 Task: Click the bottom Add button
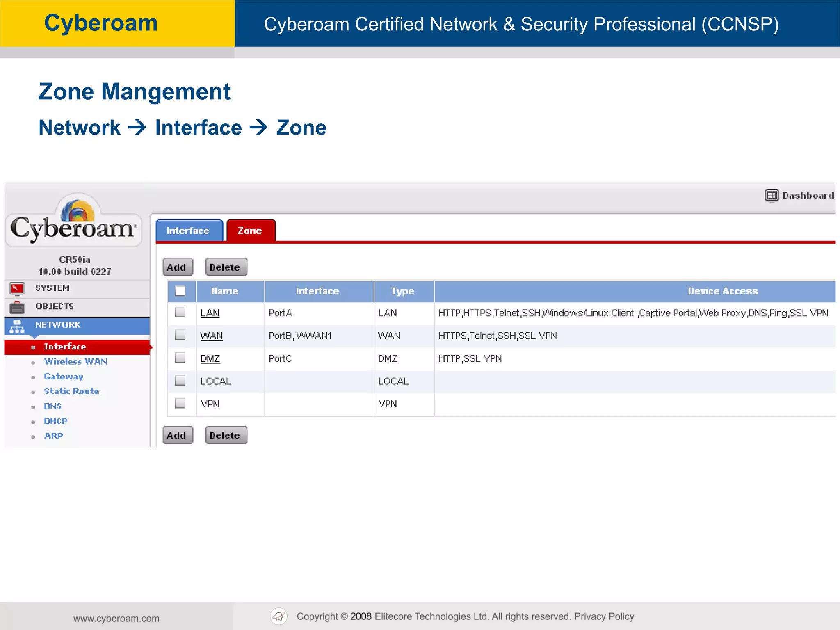click(178, 435)
